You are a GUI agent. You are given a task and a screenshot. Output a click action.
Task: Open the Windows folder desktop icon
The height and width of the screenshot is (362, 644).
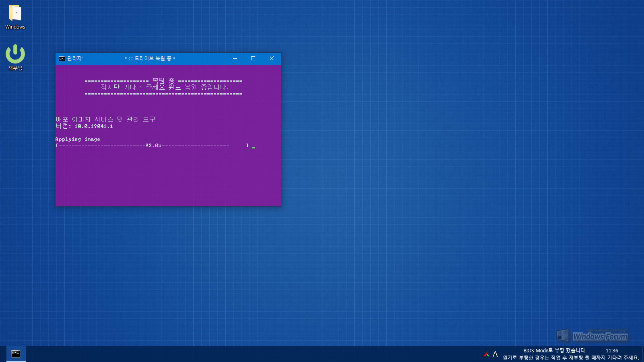click(x=15, y=17)
